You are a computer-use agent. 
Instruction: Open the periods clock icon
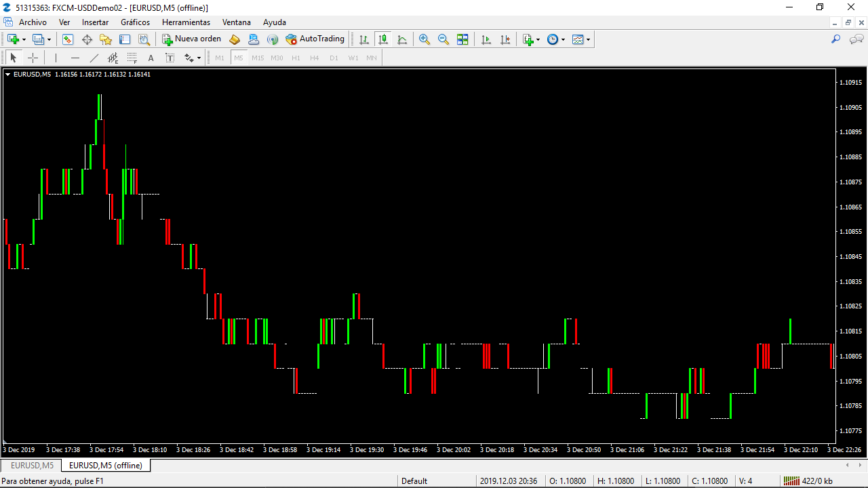coord(553,39)
